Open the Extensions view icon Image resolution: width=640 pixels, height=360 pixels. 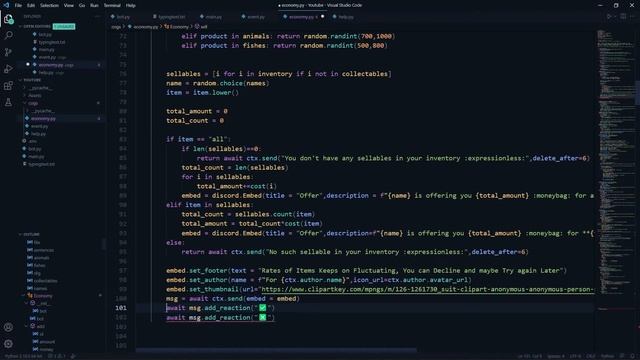[x=8, y=86]
